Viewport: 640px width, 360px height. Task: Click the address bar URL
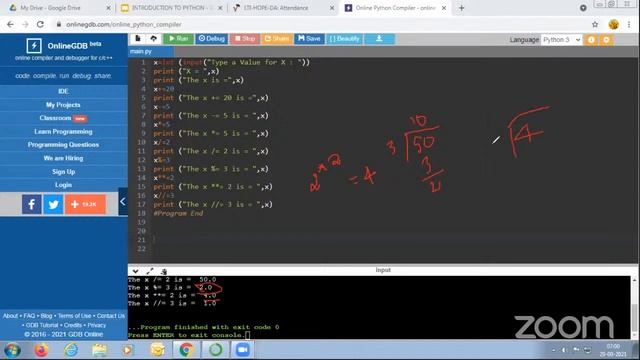124,24
